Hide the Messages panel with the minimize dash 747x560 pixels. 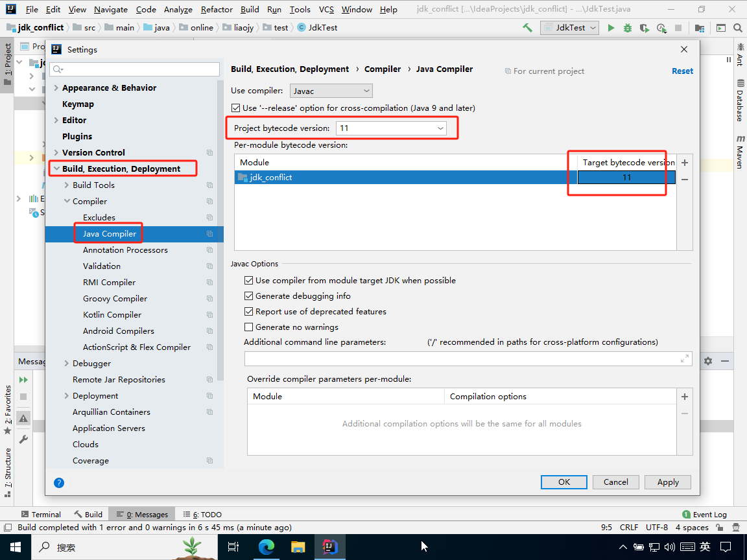(x=724, y=361)
